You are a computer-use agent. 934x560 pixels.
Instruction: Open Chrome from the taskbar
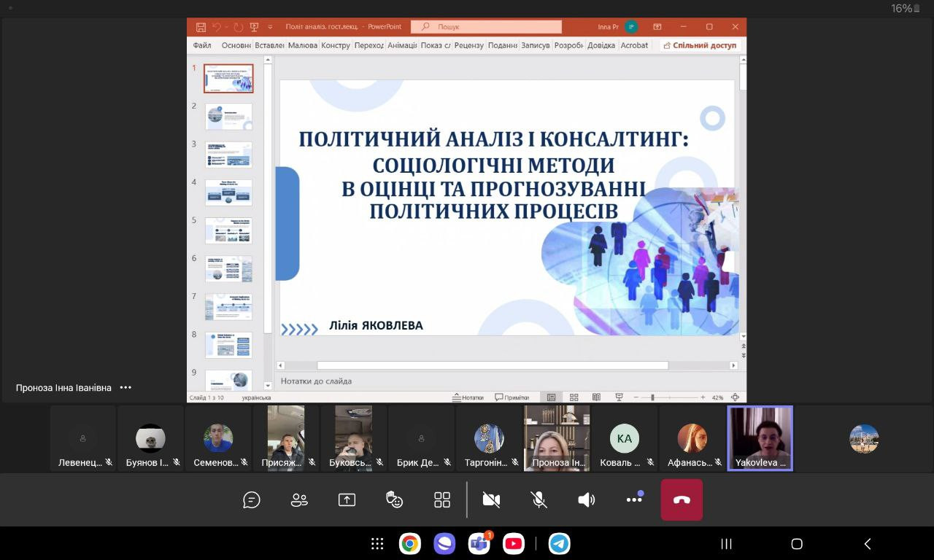409,544
